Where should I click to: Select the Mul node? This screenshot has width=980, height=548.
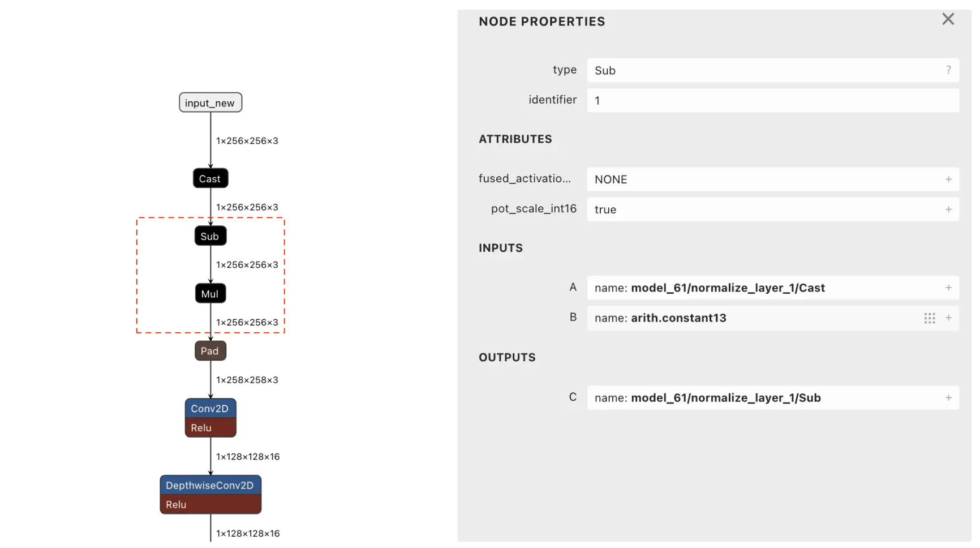(x=210, y=294)
